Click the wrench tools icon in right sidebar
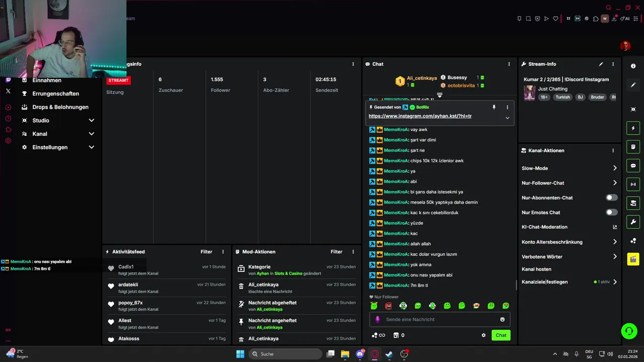The height and width of the screenshot is (362, 644). click(633, 222)
